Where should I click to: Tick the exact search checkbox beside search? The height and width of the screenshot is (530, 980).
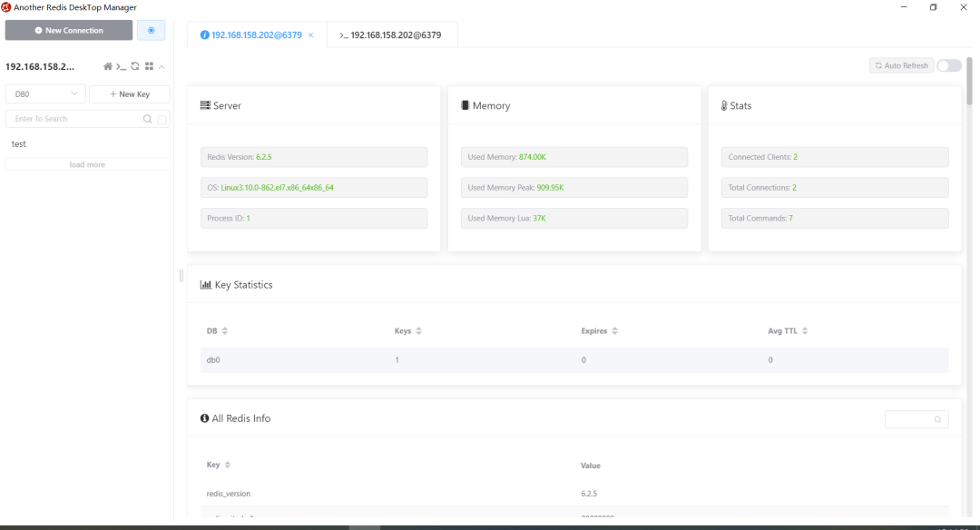[x=162, y=120]
